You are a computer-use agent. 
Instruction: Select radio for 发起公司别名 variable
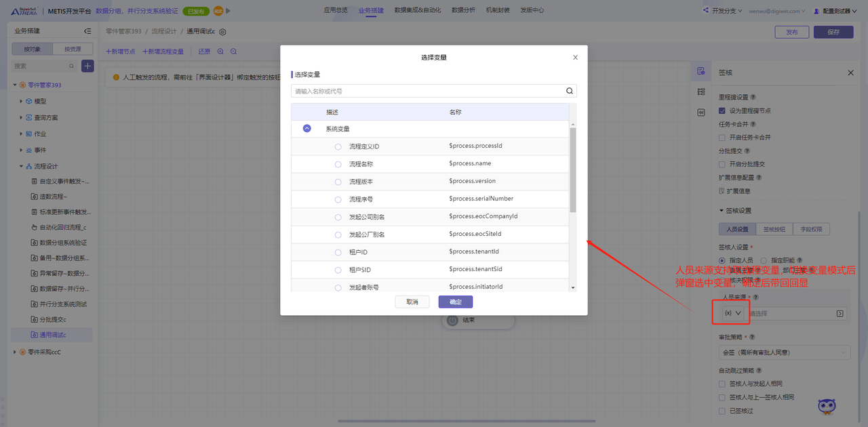338,217
